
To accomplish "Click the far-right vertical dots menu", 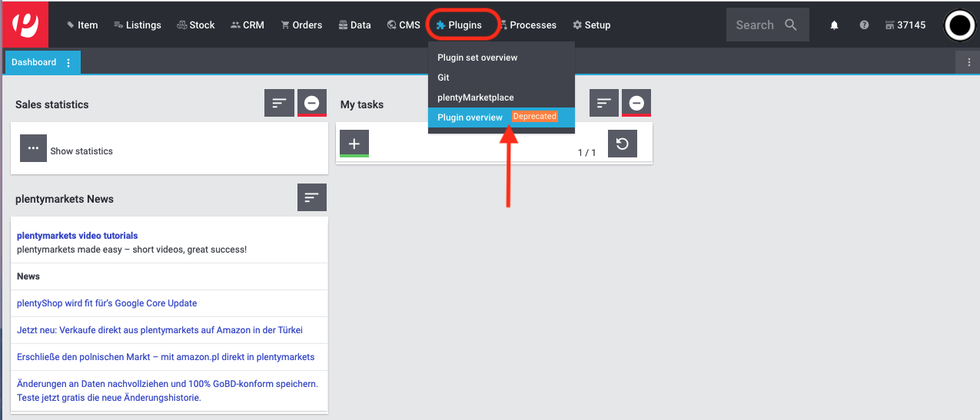I will tap(968, 62).
